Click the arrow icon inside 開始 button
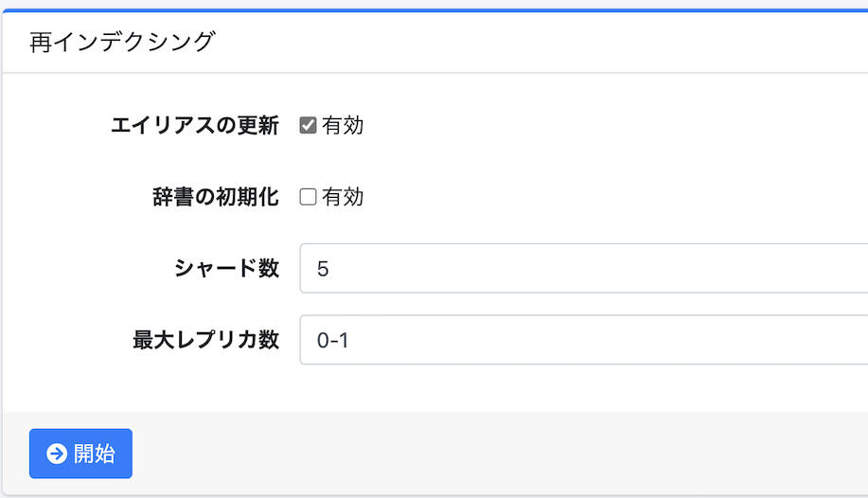The height and width of the screenshot is (498, 868). click(x=57, y=454)
